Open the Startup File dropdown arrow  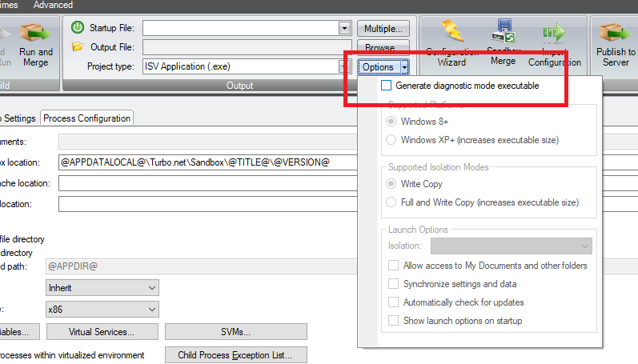345,28
